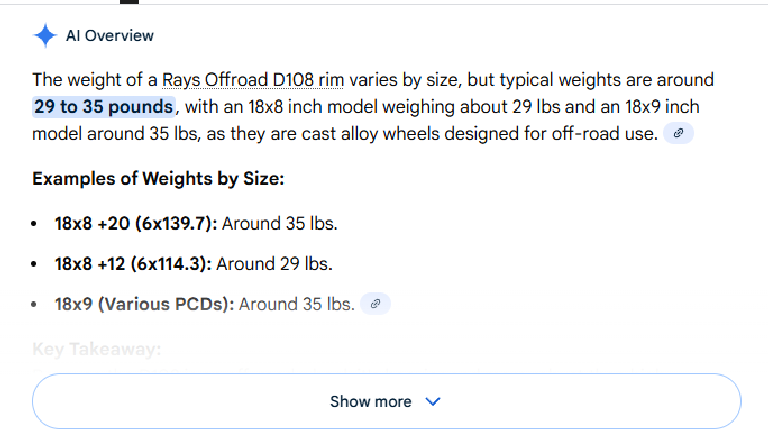Click the AI Overview sparkle icon
Image resolution: width=768 pixels, height=433 pixels.
click(45, 36)
